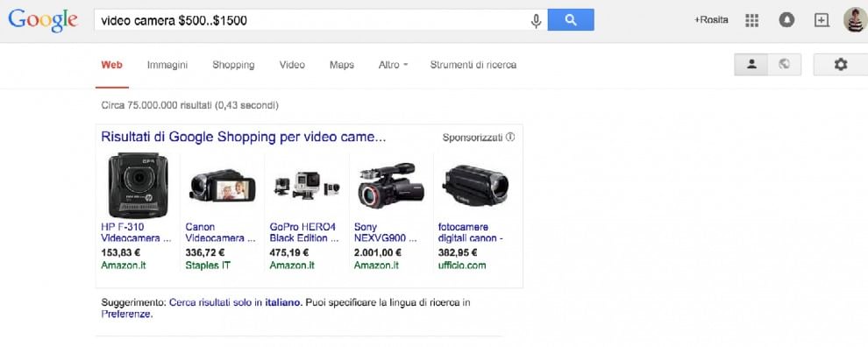Switch to personal results person toggle
The width and height of the screenshot is (868, 347).
(x=751, y=65)
